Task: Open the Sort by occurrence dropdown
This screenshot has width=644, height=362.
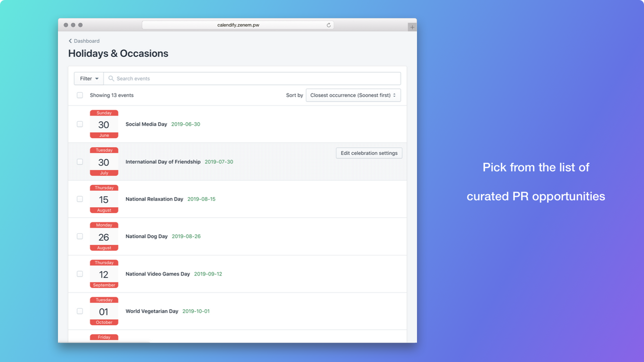Action: [x=353, y=95]
